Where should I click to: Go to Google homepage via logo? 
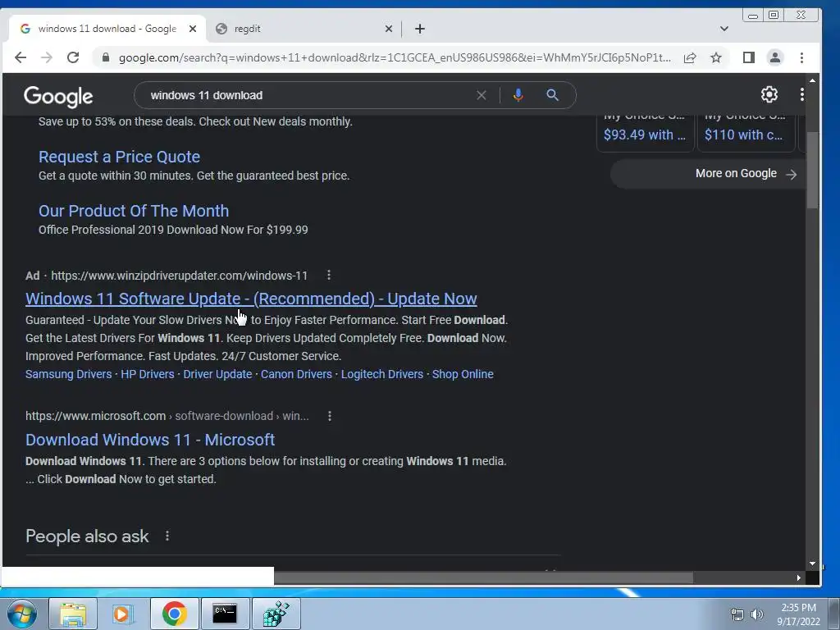(58, 97)
